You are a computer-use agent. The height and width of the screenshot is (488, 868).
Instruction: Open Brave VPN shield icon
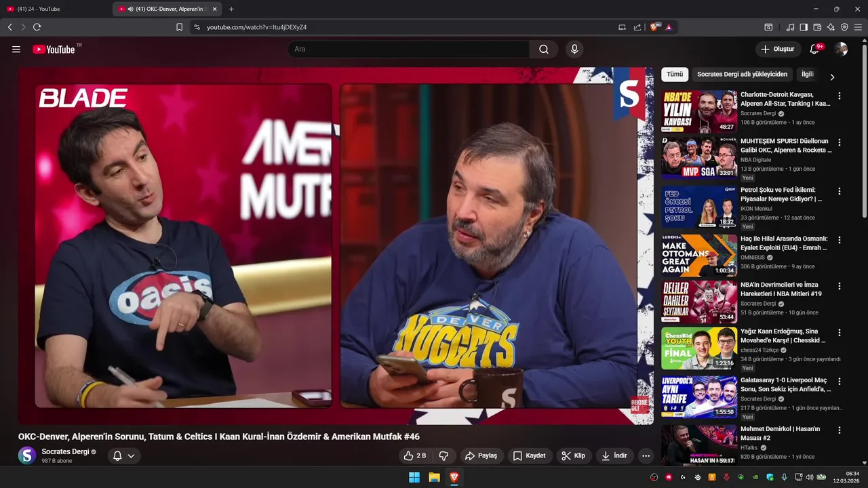point(844,27)
